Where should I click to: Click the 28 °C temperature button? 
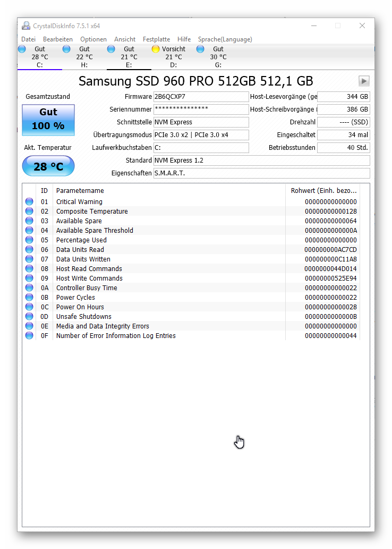click(48, 166)
